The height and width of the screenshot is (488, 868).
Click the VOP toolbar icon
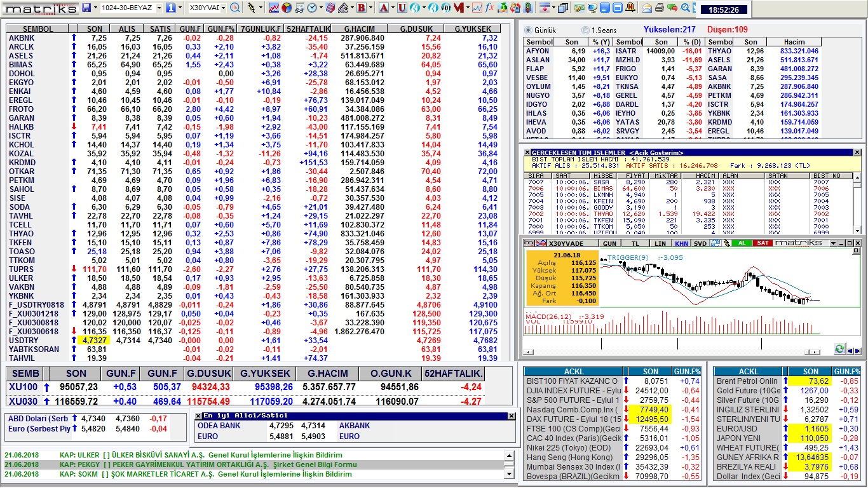tap(446, 8)
